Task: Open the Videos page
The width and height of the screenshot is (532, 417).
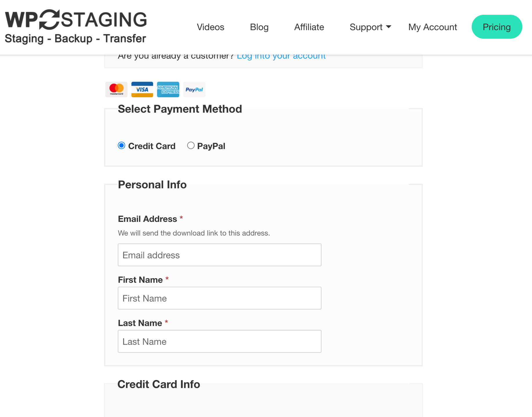Action: [211, 27]
